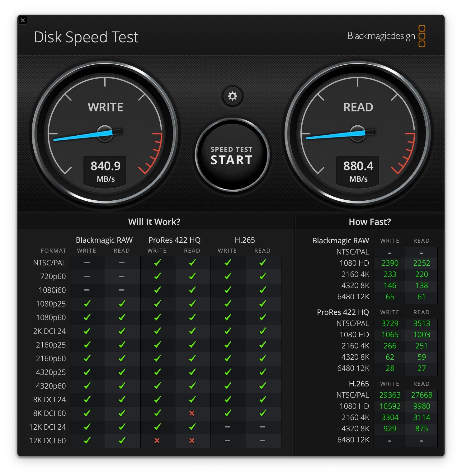The height and width of the screenshot is (476, 462).
Task: Click Blackmagic RAW read checkmark for 1080p60
Action: click(x=122, y=317)
